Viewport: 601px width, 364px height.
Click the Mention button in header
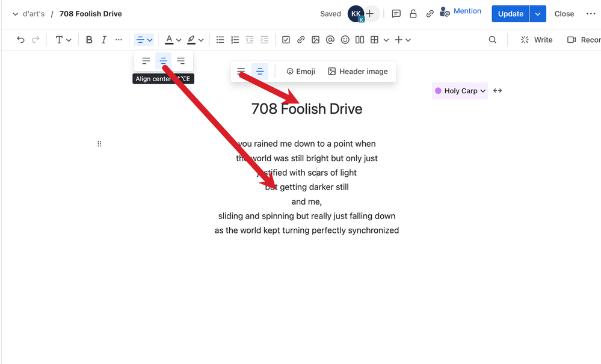coord(460,11)
